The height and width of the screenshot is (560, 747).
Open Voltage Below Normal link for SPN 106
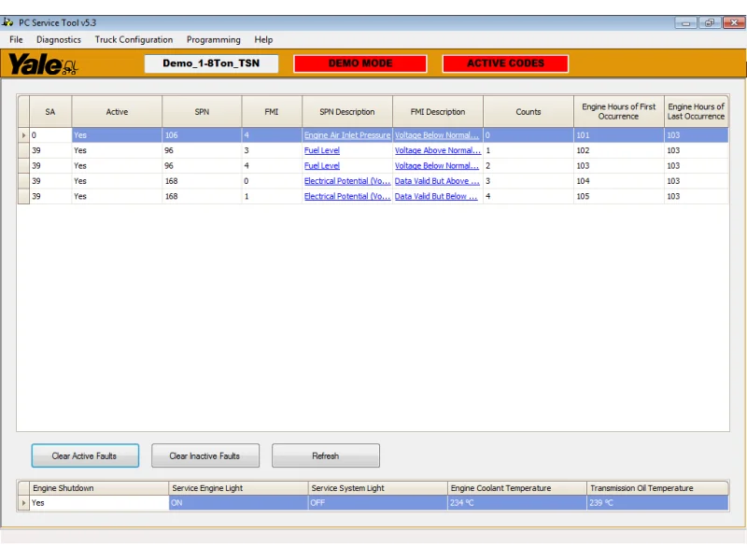coord(437,135)
